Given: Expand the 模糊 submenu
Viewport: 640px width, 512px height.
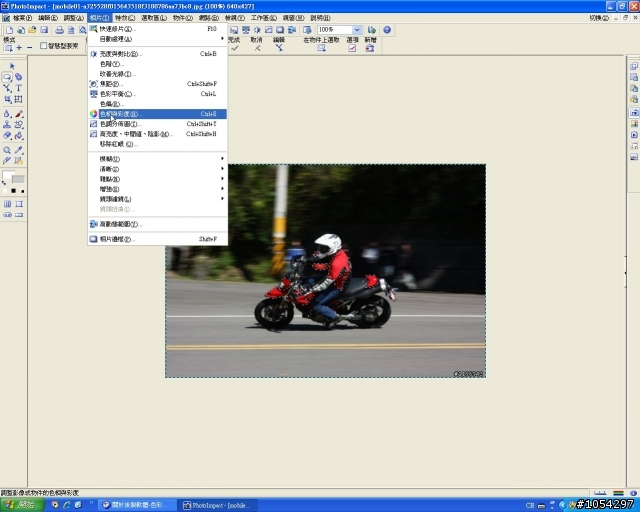Looking at the screenshot, I should point(158,159).
